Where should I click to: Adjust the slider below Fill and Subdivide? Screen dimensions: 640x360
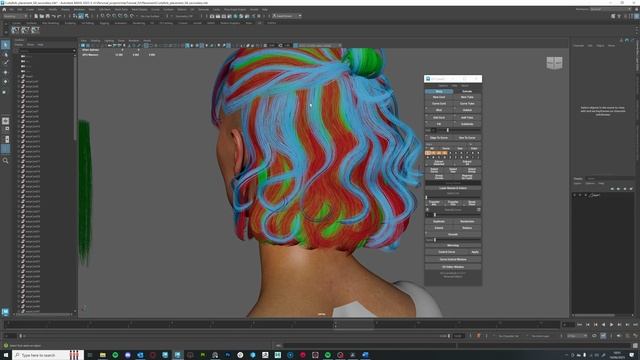click(458, 130)
